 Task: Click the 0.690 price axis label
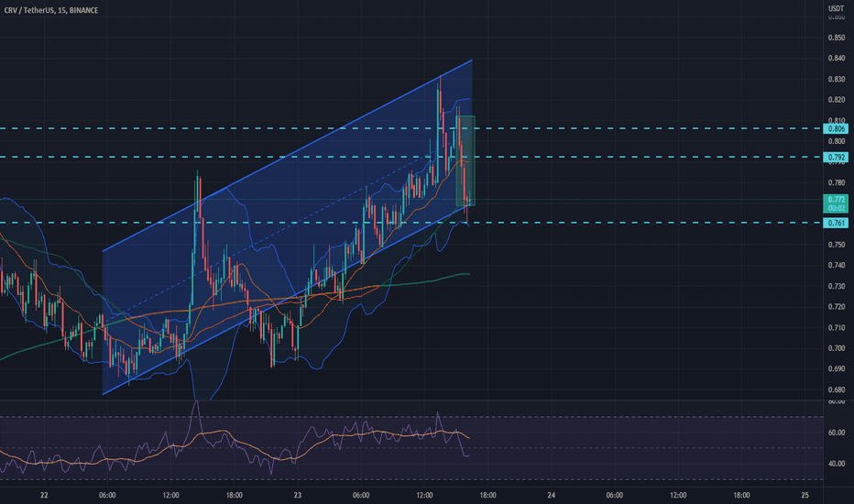[x=836, y=369]
